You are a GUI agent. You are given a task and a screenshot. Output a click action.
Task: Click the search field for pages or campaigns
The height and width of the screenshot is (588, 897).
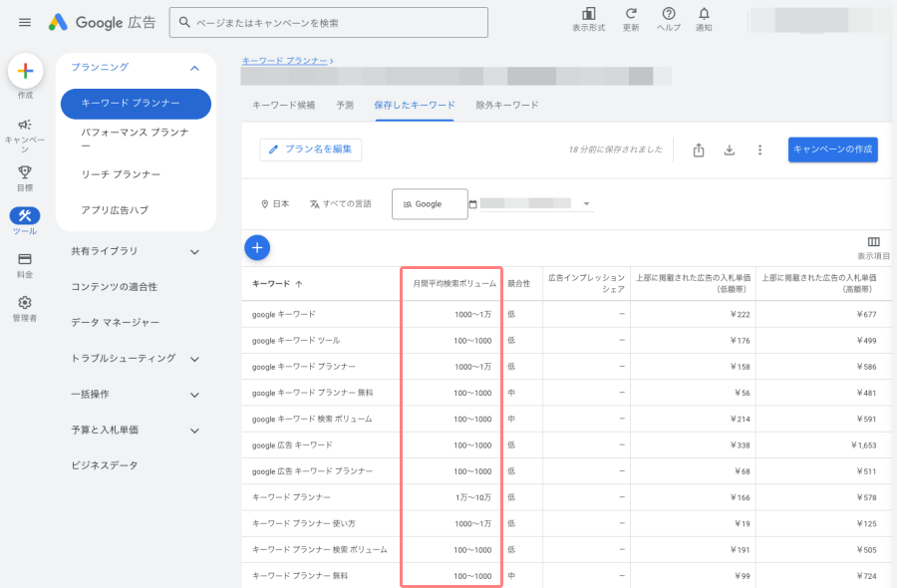coord(328,22)
